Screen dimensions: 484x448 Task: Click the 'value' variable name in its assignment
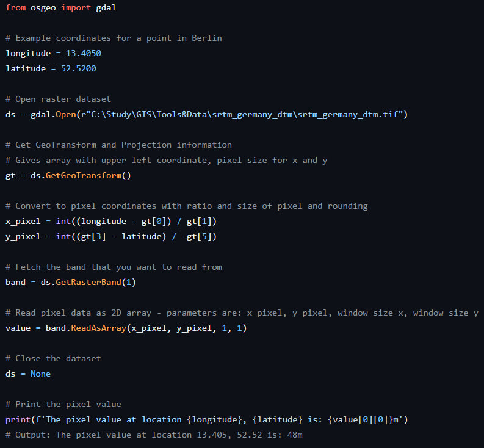coord(18,328)
